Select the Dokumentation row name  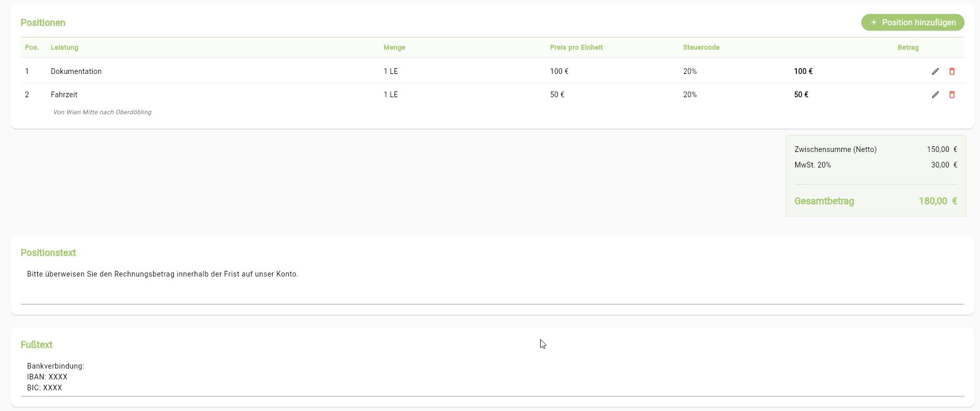coord(76,71)
